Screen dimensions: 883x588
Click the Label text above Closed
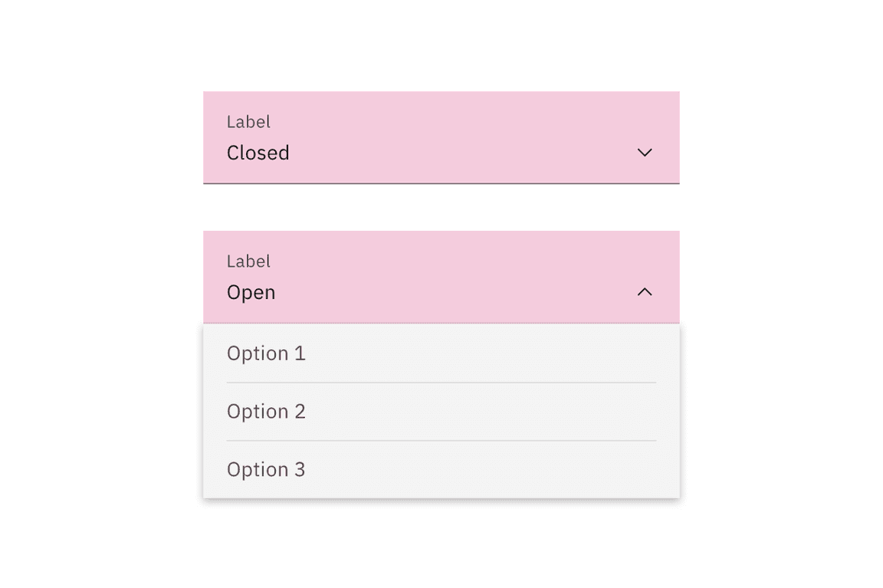[x=248, y=122]
